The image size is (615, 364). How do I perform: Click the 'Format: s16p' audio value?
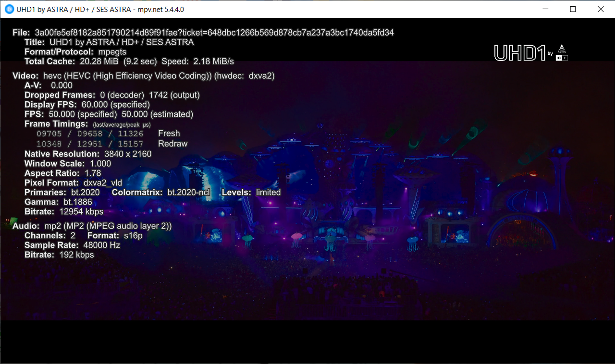click(x=115, y=236)
